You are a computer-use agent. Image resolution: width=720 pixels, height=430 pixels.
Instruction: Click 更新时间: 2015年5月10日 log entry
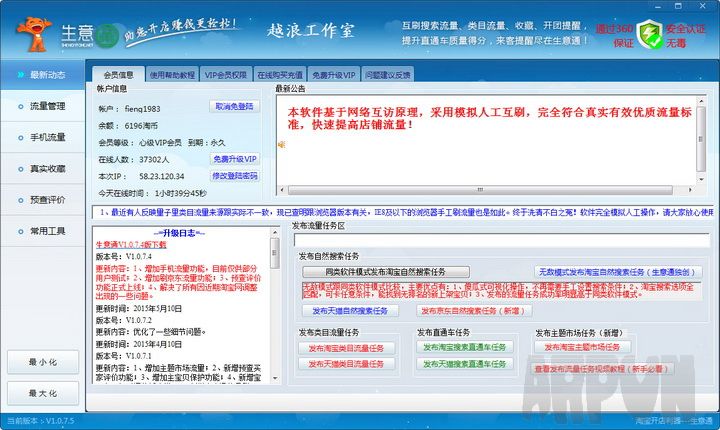(x=139, y=309)
